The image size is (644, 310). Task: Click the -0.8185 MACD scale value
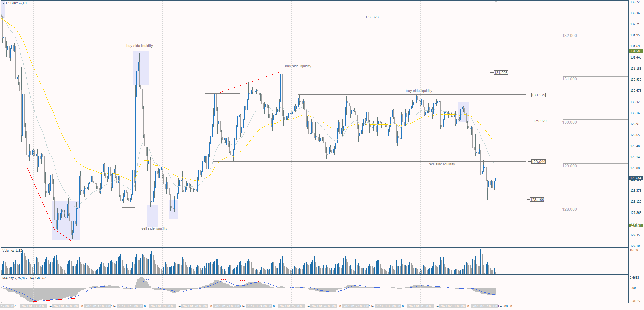634,301
